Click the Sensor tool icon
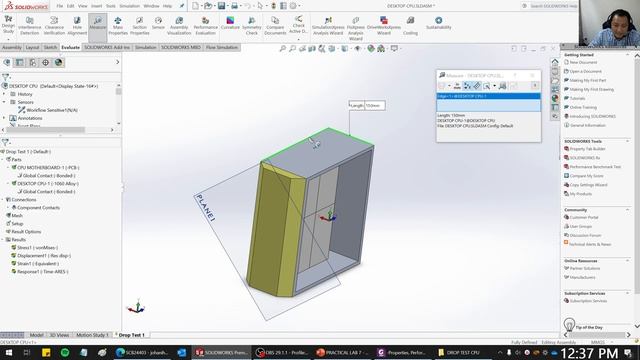The height and width of the screenshot is (360, 640). click(158, 24)
